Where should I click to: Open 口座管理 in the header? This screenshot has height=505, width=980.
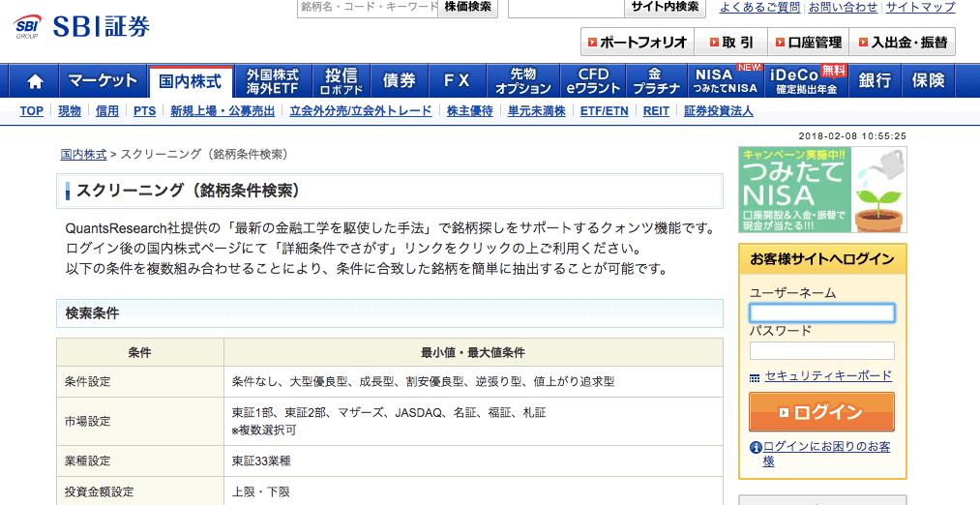pos(807,43)
